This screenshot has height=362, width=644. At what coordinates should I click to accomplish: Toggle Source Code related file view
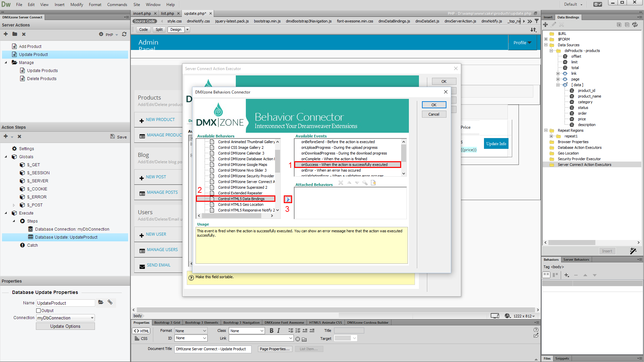tap(145, 21)
